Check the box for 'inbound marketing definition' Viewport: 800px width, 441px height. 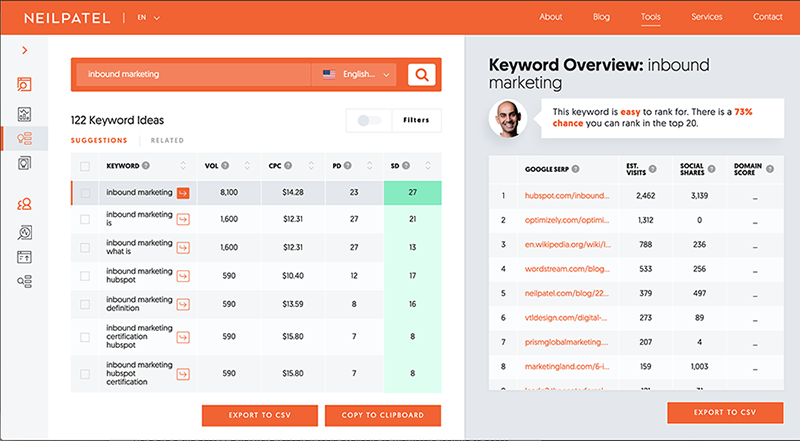[x=85, y=305]
